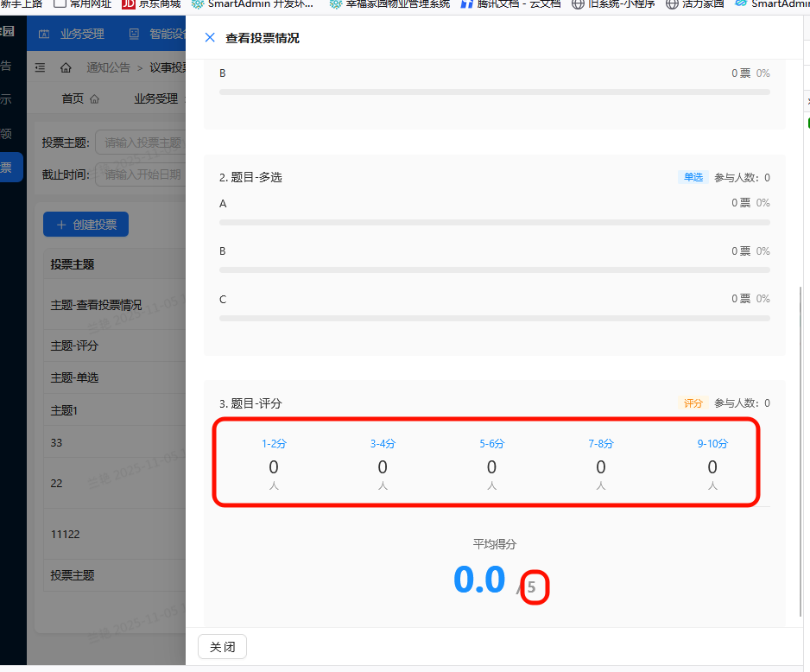
Task: Click the 截止时间 start date input
Action: (141, 174)
